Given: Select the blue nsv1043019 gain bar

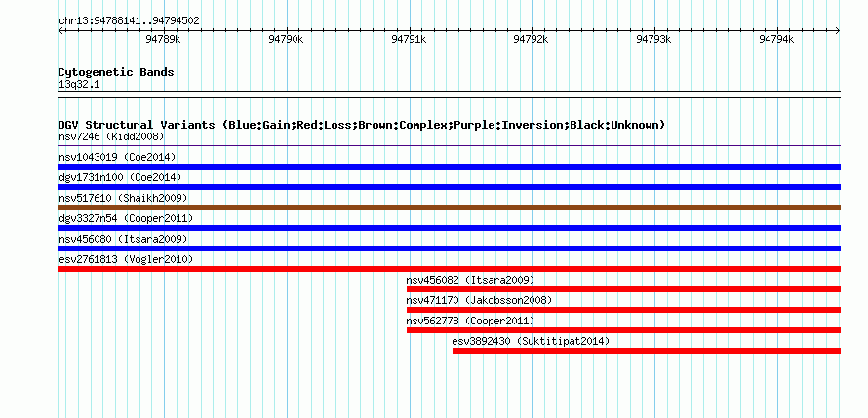Looking at the screenshot, I should point(450,167).
